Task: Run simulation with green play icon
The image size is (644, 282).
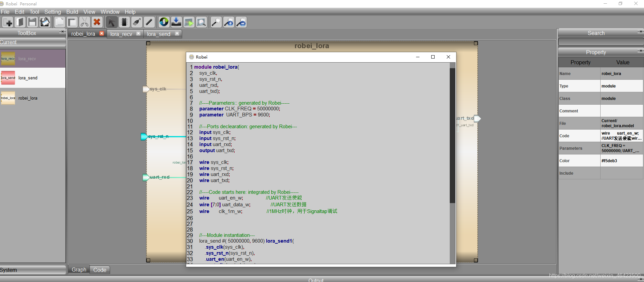Action: (189, 22)
